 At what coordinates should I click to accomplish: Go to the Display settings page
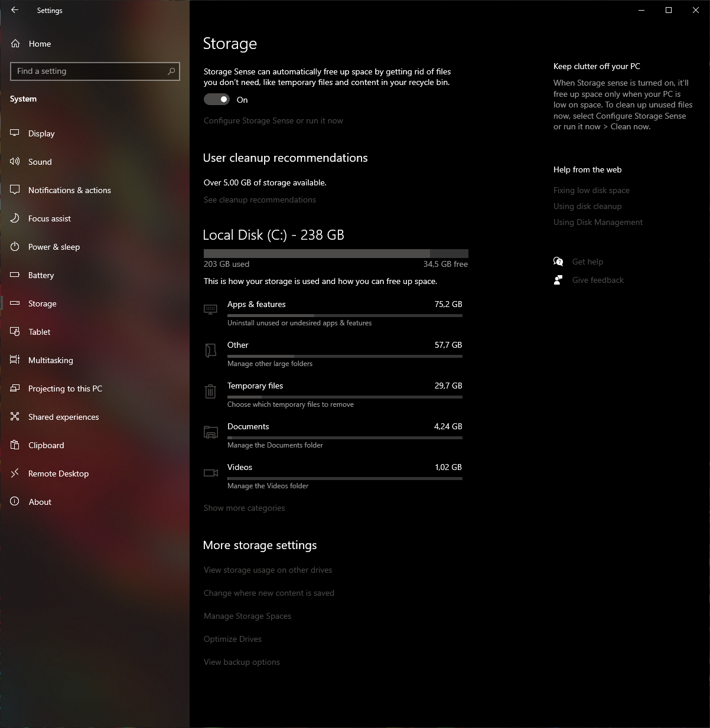41,133
